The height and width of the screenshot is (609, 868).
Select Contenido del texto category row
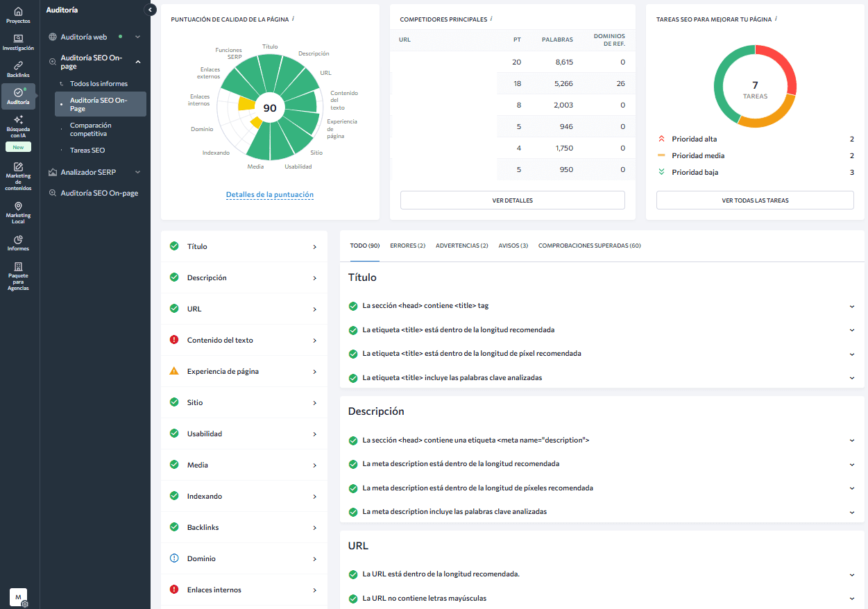pyautogui.click(x=244, y=341)
